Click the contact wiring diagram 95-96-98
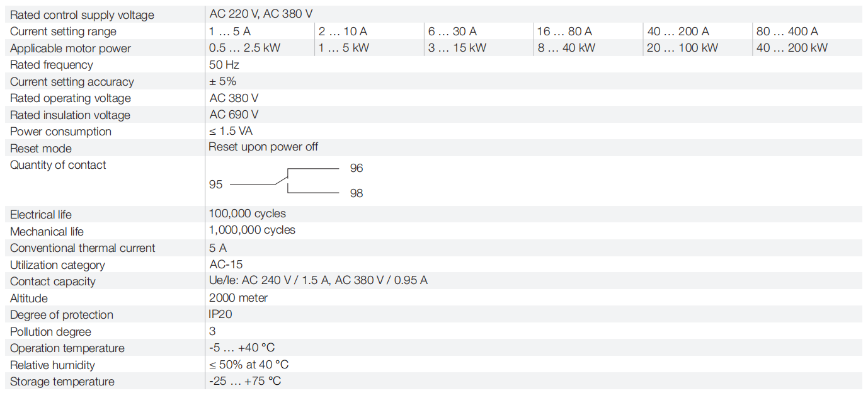 click(x=285, y=181)
